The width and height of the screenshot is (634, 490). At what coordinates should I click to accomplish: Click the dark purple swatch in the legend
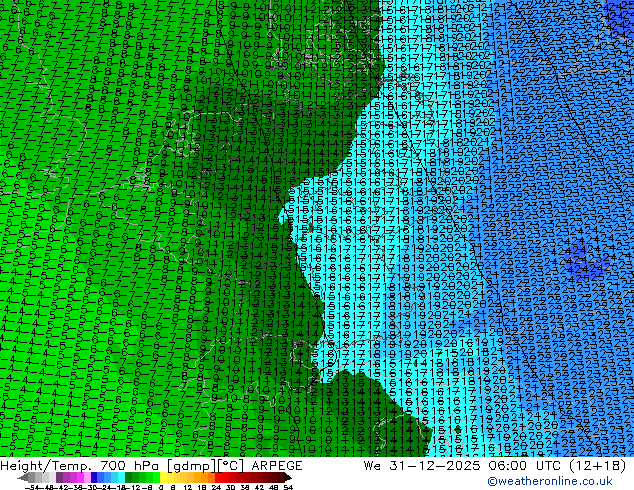click(x=59, y=478)
